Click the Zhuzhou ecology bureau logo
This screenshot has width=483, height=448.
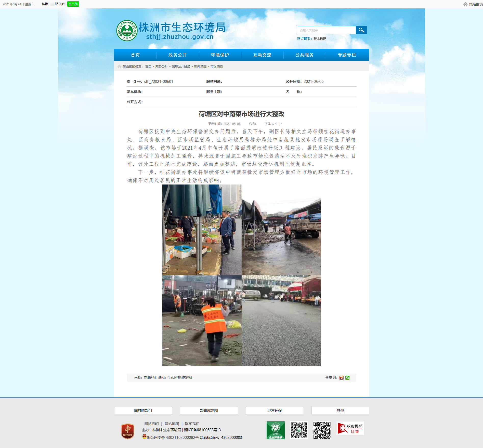pos(127,31)
